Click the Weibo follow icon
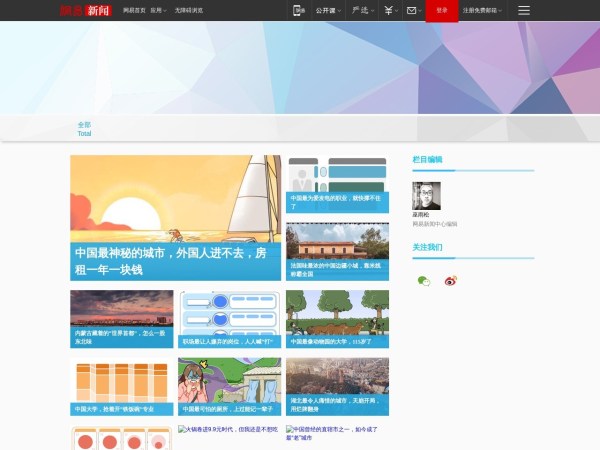Image resolution: width=600 pixels, height=450 pixels. [450, 281]
